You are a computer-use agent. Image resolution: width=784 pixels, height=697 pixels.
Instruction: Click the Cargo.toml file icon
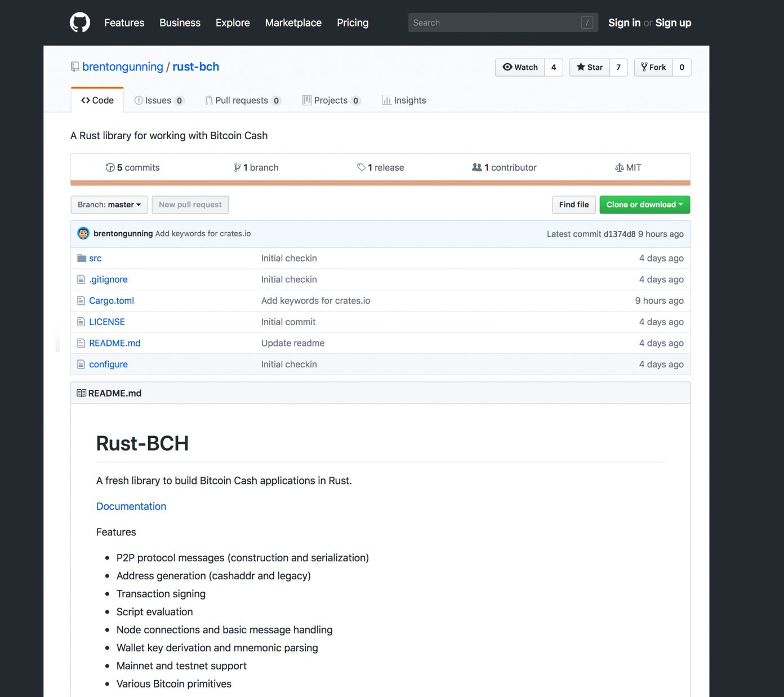point(81,301)
